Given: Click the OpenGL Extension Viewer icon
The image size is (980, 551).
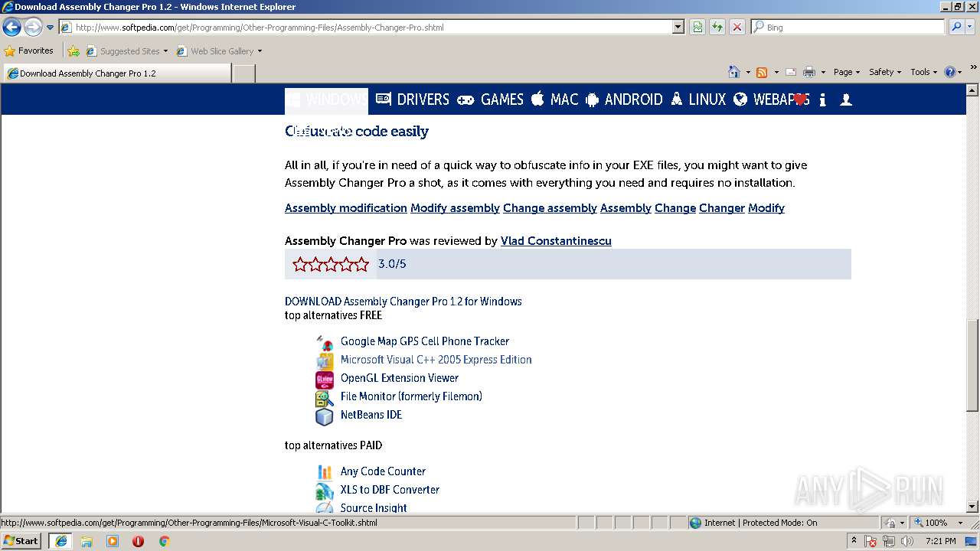Looking at the screenshot, I should tap(325, 380).
